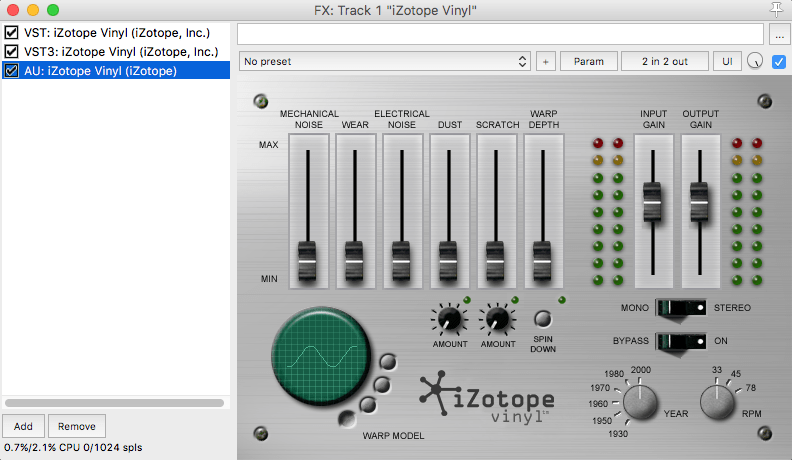792x460 pixels.
Task: Toggle the Mono/Stereo switch
Action: point(681,308)
